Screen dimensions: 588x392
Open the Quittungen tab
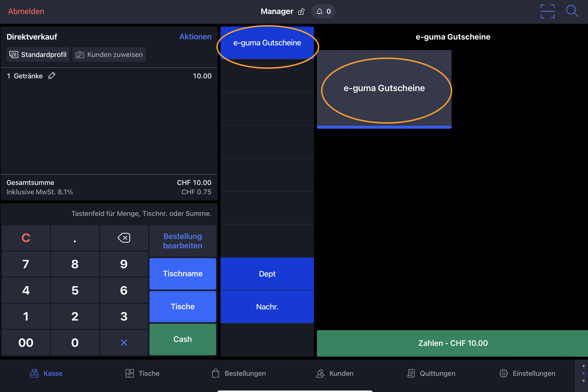[431, 373]
